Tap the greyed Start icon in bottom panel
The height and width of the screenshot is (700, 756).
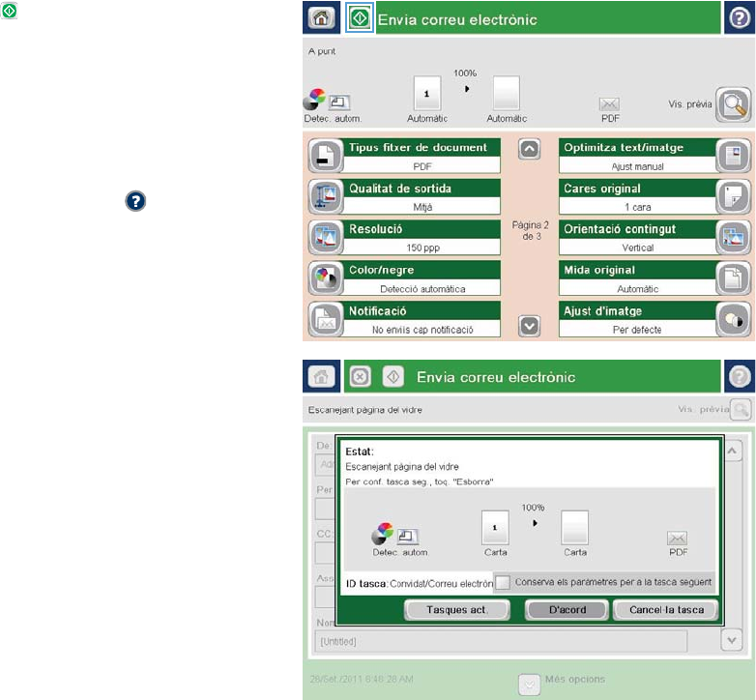point(393,376)
